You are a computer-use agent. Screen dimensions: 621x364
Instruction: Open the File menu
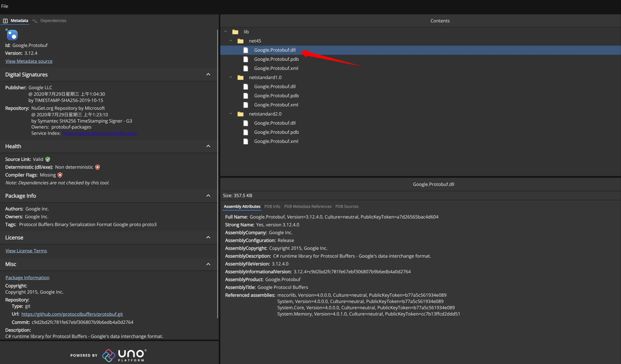click(x=4, y=6)
